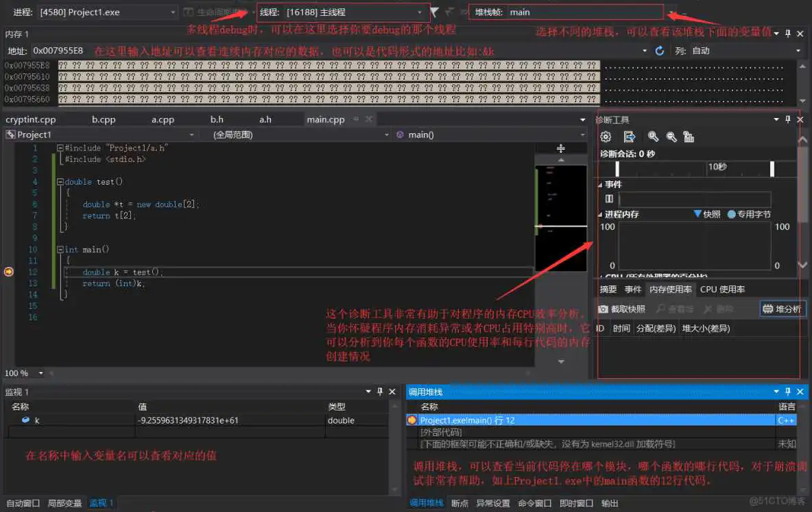The height and width of the screenshot is (512, 812).
Task: Click the histogram chart icon in 诊断工具
Action: (x=688, y=137)
